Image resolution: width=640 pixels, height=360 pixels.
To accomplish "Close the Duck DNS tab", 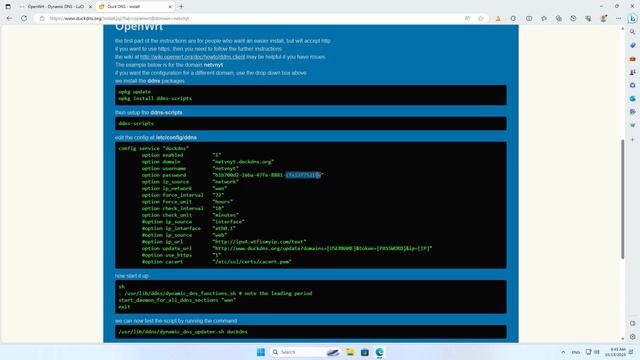I will coord(170,7).
